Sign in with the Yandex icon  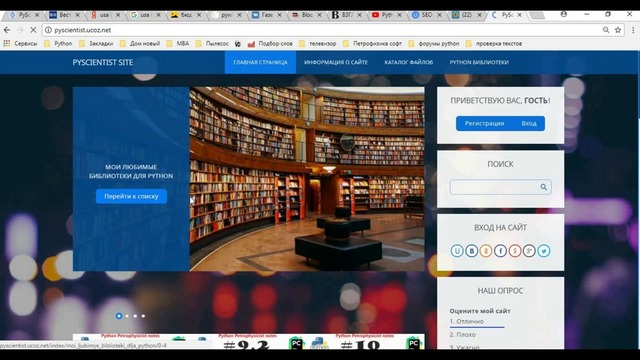[515, 251]
